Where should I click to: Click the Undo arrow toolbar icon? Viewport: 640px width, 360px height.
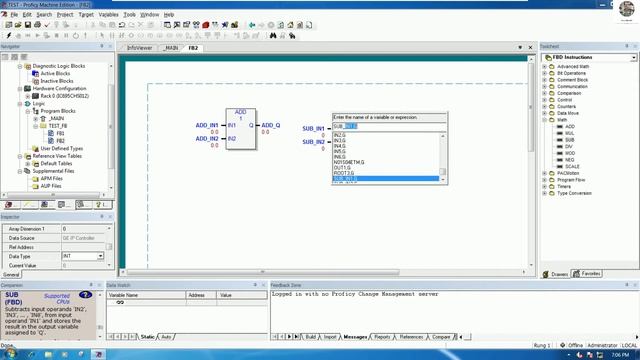coord(122,25)
